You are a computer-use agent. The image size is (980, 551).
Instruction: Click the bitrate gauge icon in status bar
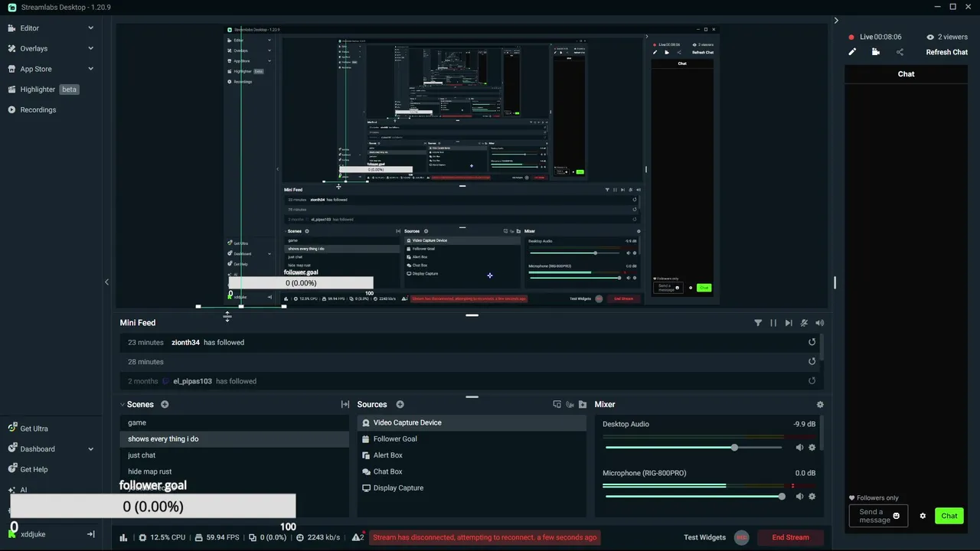[300, 537]
